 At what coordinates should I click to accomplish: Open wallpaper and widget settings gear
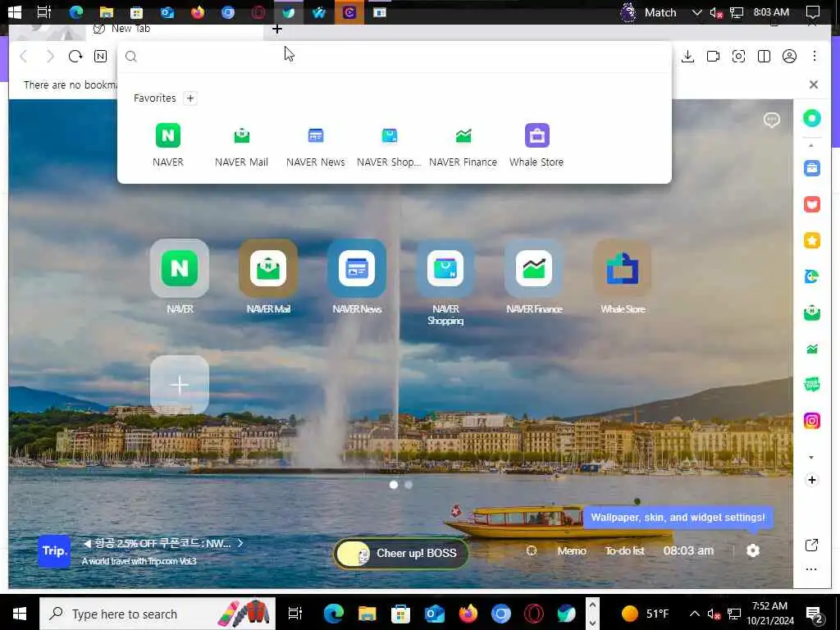[753, 550]
